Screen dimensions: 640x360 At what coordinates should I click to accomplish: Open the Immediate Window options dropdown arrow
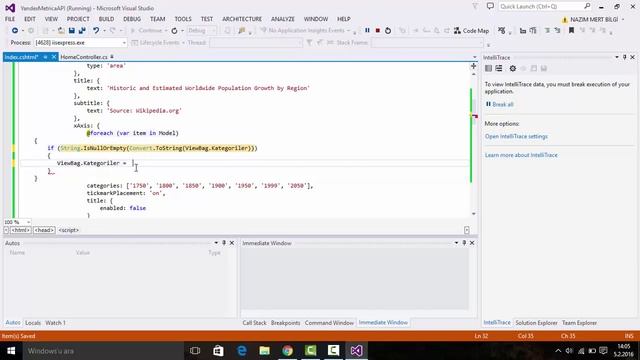(456, 243)
